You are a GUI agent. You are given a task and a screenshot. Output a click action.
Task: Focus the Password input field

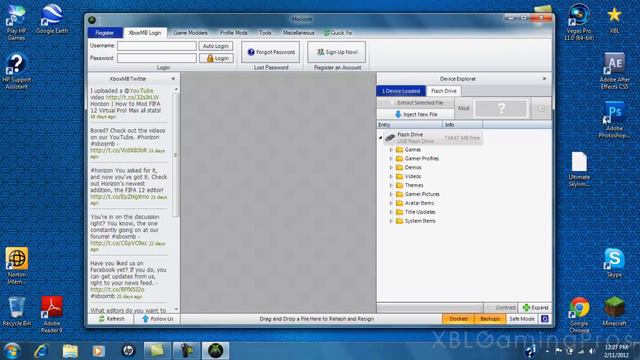click(157, 58)
